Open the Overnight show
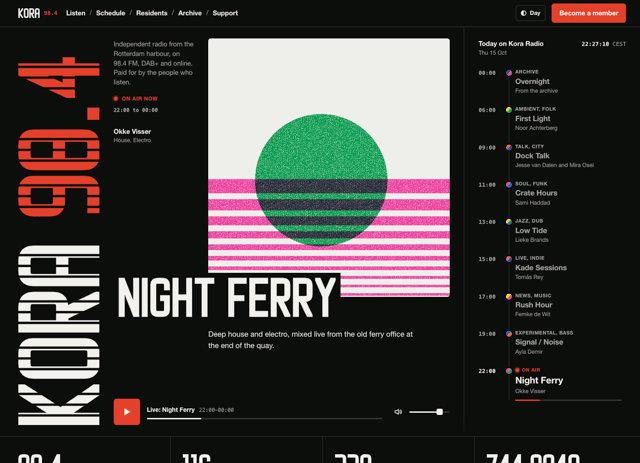The height and width of the screenshot is (463, 640). pyautogui.click(x=532, y=81)
